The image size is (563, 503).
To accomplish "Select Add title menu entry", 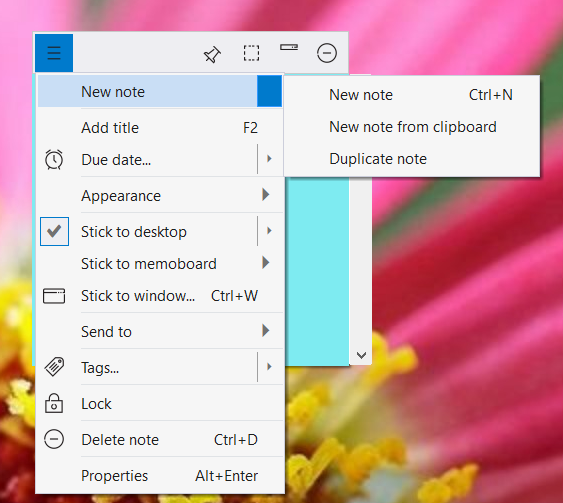I will (160, 128).
